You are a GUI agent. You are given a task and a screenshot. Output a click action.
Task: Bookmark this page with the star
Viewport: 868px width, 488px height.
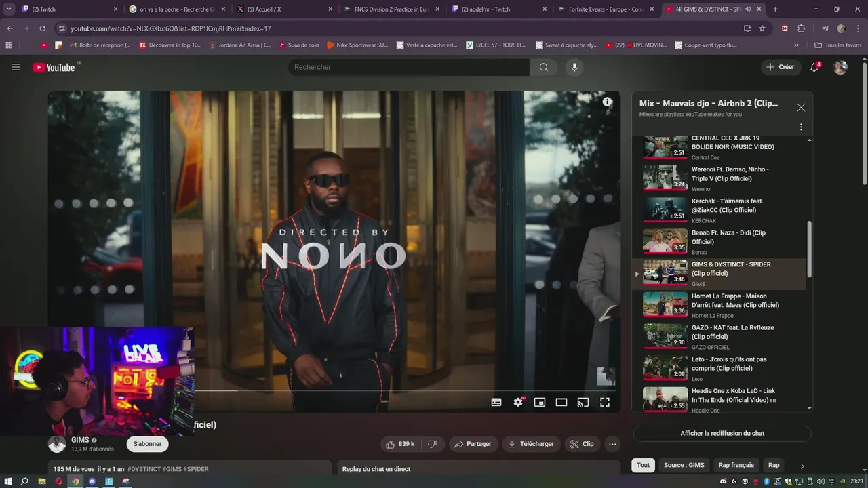762,28
